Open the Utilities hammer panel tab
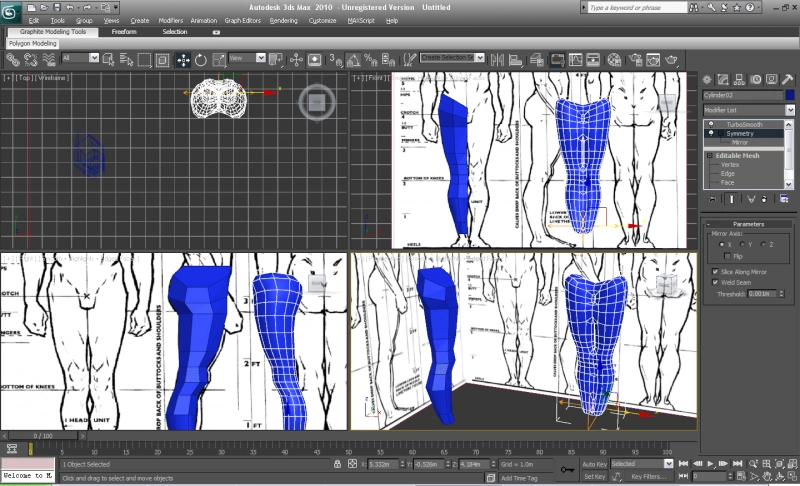 click(x=788, y=78)
